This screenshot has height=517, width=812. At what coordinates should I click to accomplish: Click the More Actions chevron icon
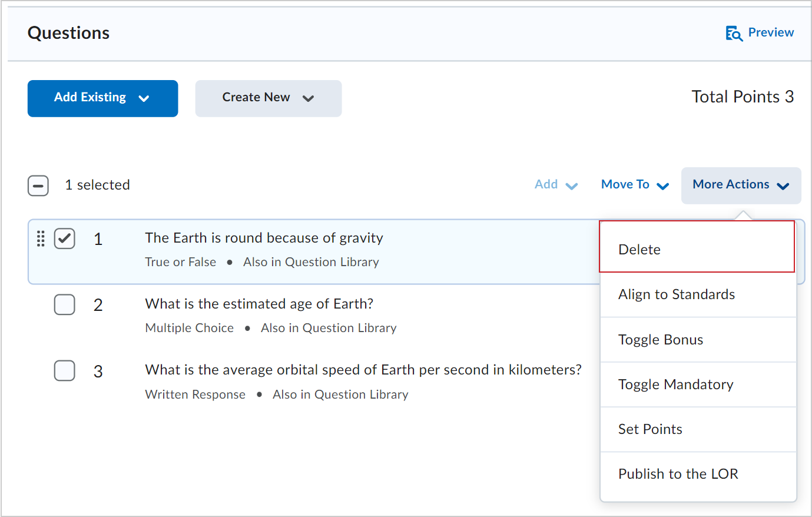783,186
